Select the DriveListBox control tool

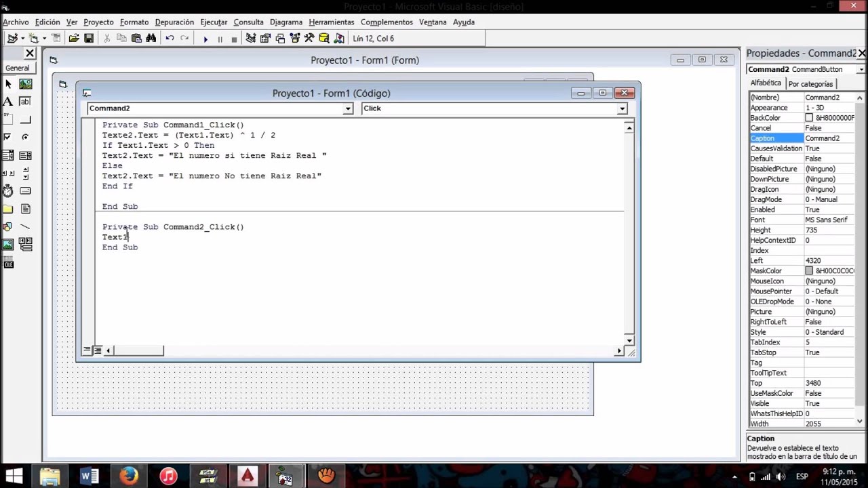tap(26, 191)
